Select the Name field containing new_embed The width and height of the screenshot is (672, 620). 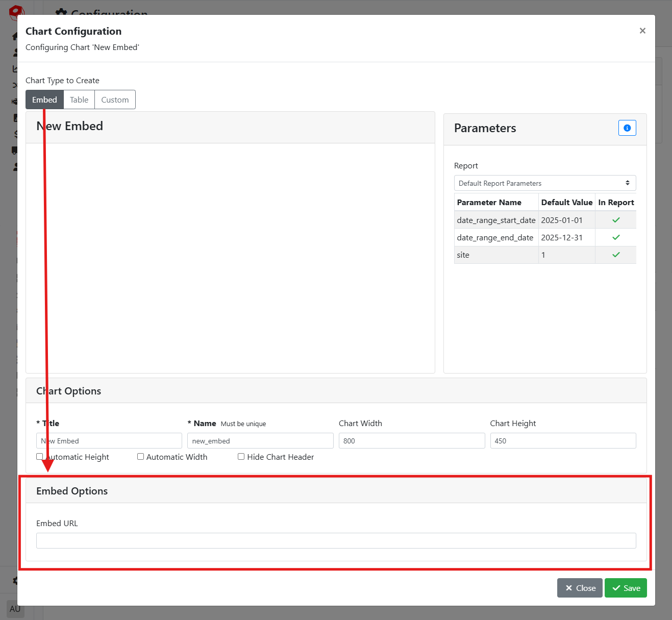pos(260,441)
